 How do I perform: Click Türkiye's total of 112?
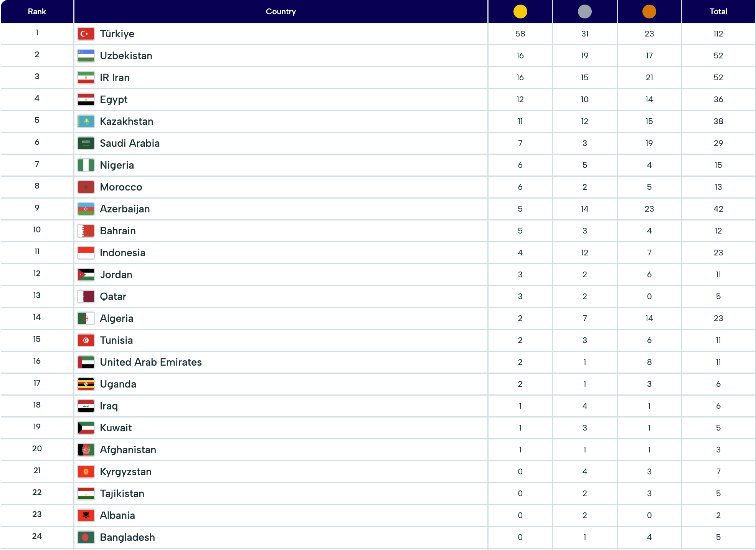[x=718, y=34]
